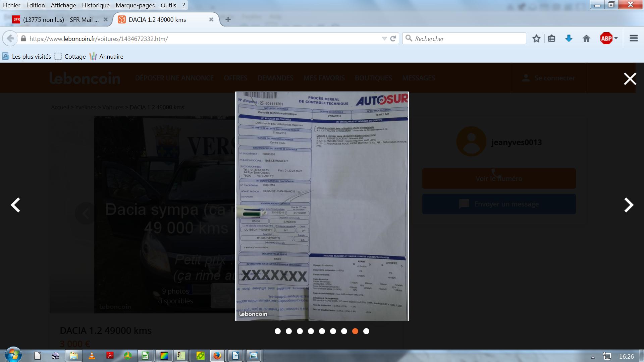644x362 pixels.
Task: Open the Marque-pages menu
Action: click(x=135, y=5)
